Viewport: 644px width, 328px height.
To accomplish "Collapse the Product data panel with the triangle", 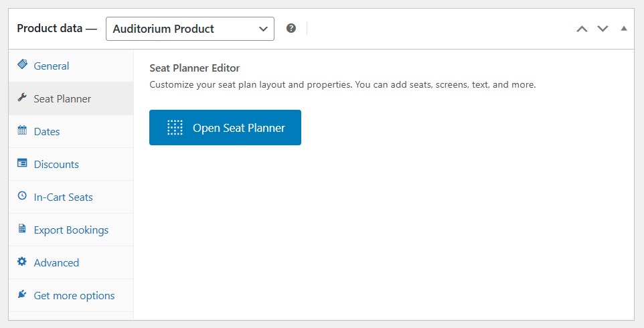I will (624, 29).
